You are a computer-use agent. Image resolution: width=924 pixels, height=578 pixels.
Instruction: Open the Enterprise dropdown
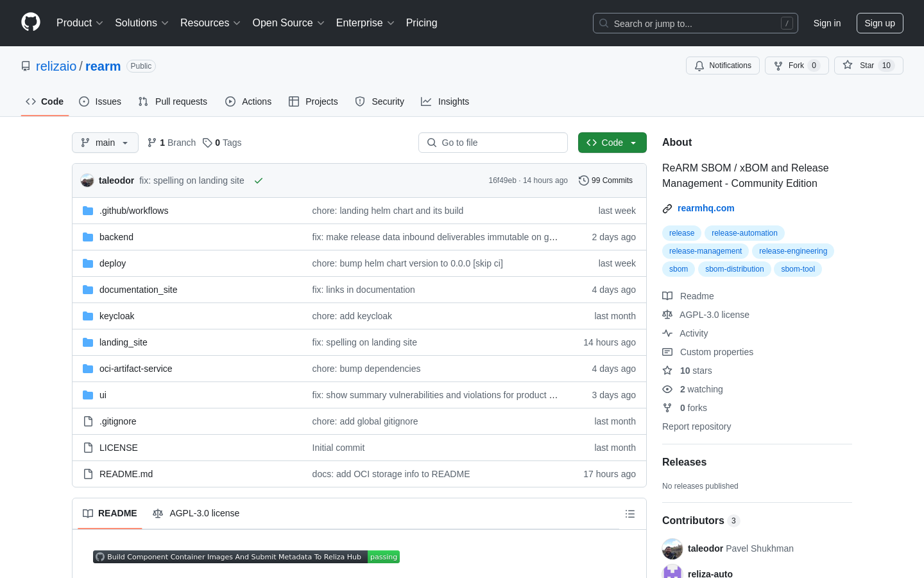click(x=365, y=23)
